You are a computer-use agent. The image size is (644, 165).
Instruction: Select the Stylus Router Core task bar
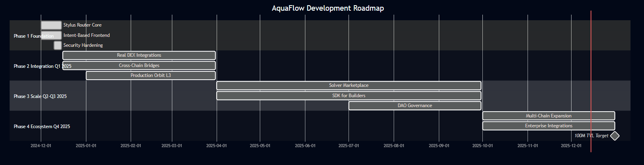(x=51, y=25)
